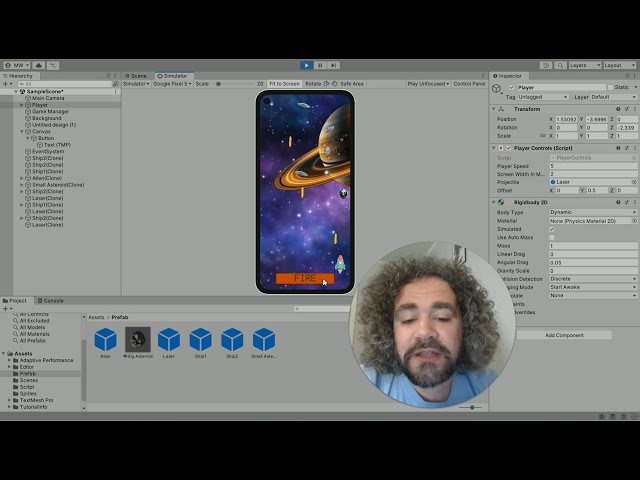Select Background in the Hierarchy
This screenshot has height=480, width=640.
point(47,118)
